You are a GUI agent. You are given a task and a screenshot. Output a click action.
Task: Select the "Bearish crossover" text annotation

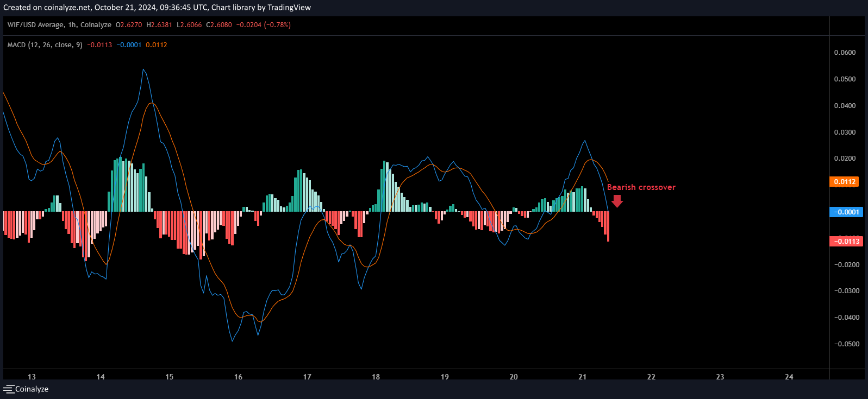point(641,187)
